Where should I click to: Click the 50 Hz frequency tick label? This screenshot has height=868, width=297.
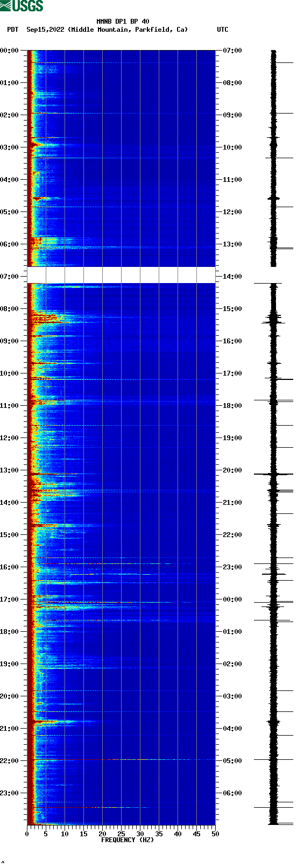click(x=215, y=834)
